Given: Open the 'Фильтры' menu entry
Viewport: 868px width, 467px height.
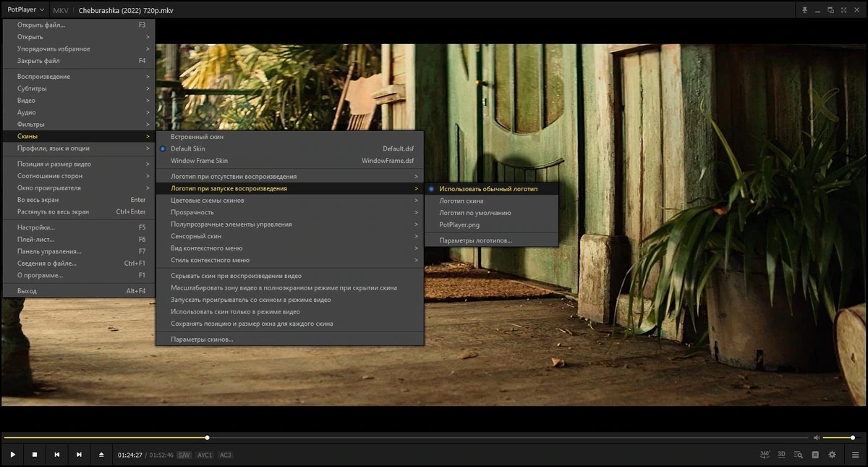Looking at the screenshot, I should (x=78, y=125).
